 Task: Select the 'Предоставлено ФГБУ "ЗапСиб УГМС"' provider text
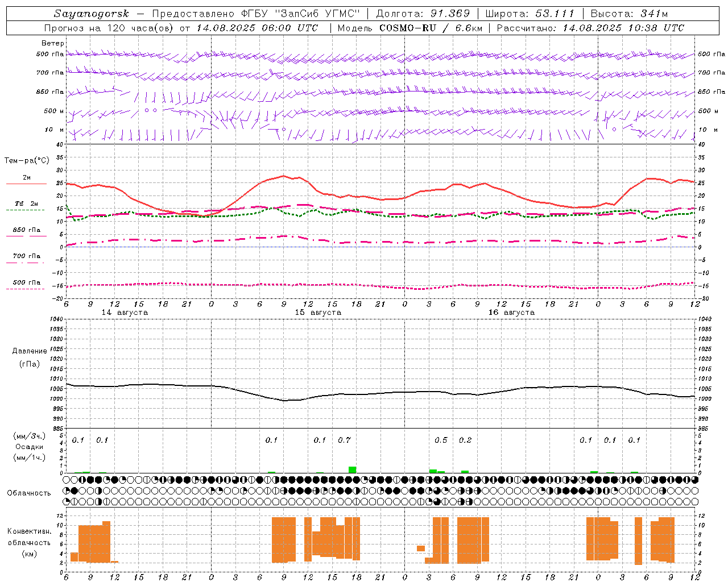tap(256, 14)
